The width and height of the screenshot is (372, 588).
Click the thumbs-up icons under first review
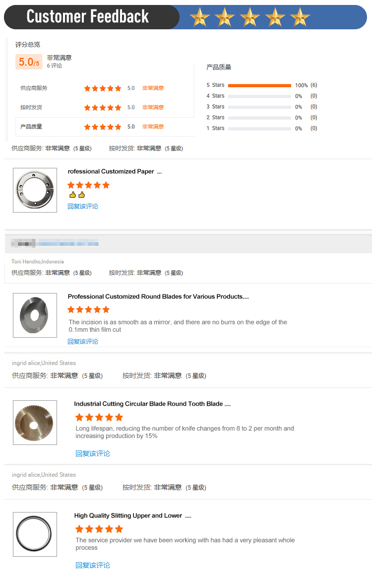[77, 195]
